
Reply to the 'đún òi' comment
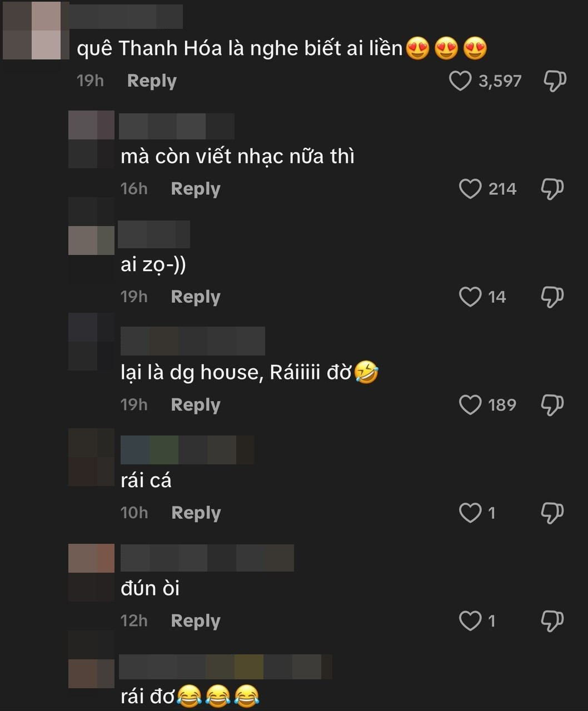coord(196,620)
